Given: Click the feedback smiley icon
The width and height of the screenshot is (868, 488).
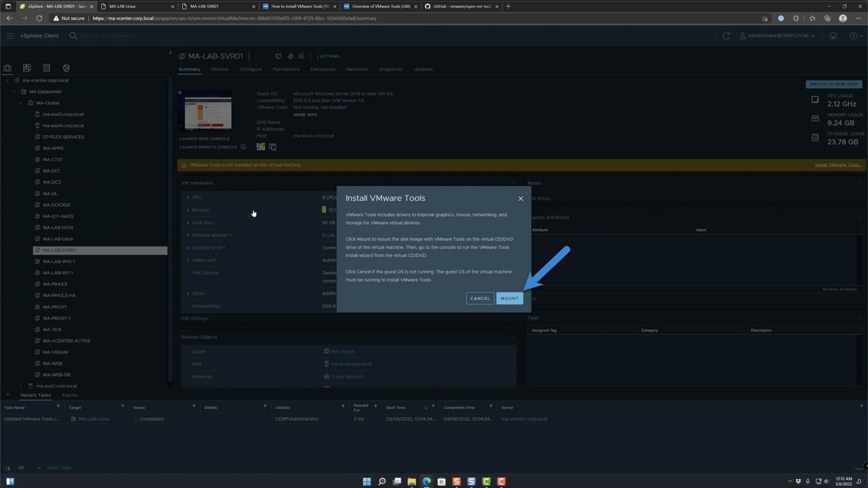Looking at the screenshot, I should click(833, 36).
